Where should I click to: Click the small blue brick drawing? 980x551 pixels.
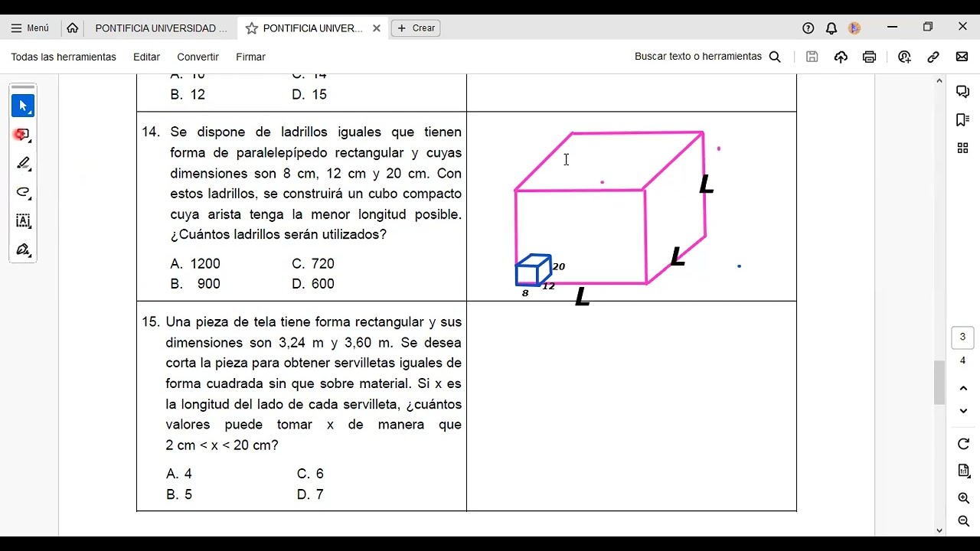point(533,270)
